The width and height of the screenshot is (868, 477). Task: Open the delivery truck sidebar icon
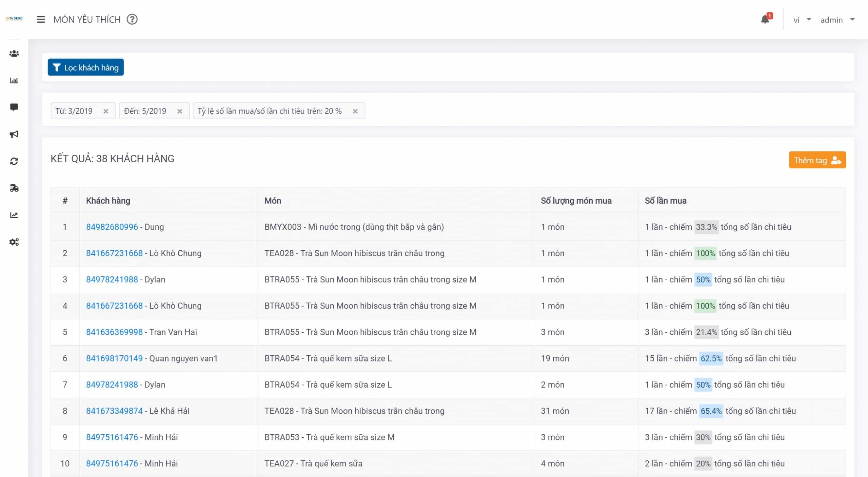pyautogui.click(x=14, y=188)
